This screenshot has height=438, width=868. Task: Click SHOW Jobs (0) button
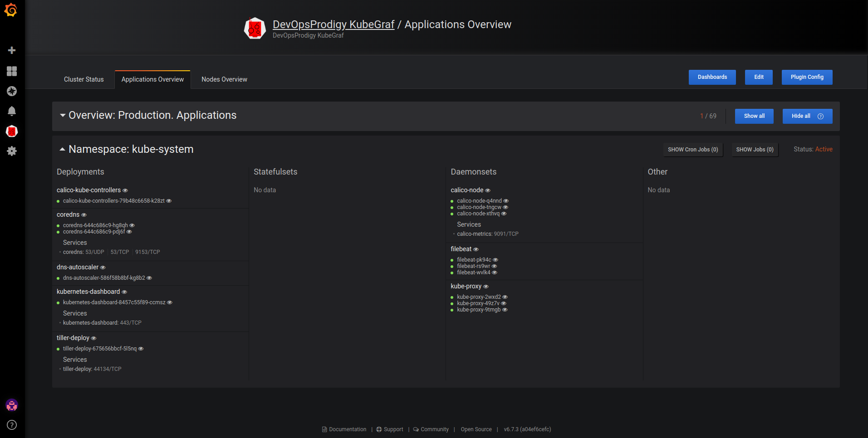755,150
